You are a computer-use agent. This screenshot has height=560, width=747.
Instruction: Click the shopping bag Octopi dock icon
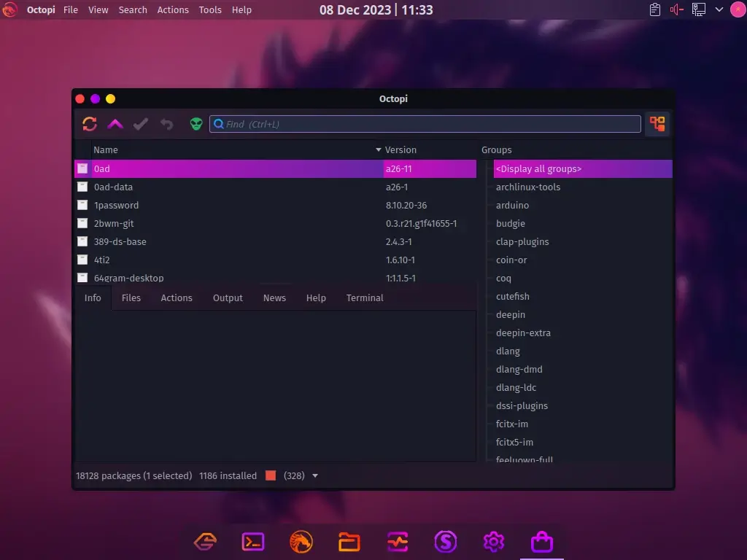542,542
